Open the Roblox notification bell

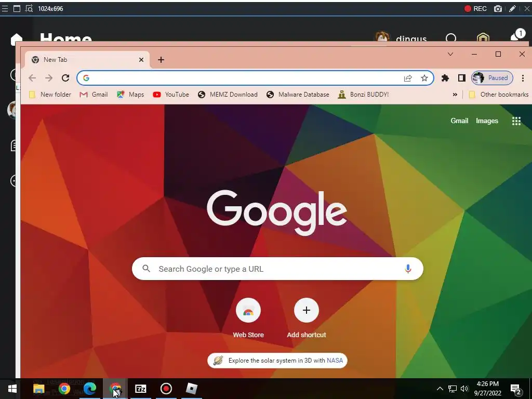pos(518,36)
